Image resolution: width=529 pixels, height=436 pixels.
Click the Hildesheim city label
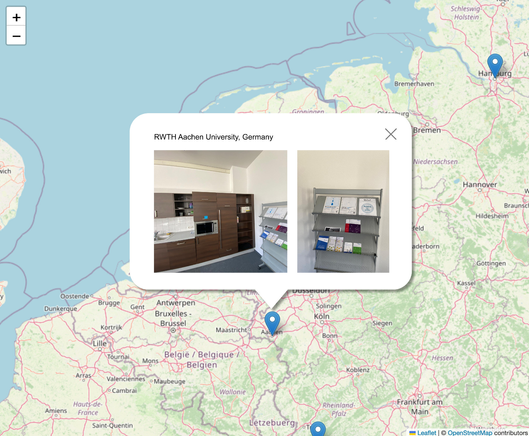pos(492,216)
